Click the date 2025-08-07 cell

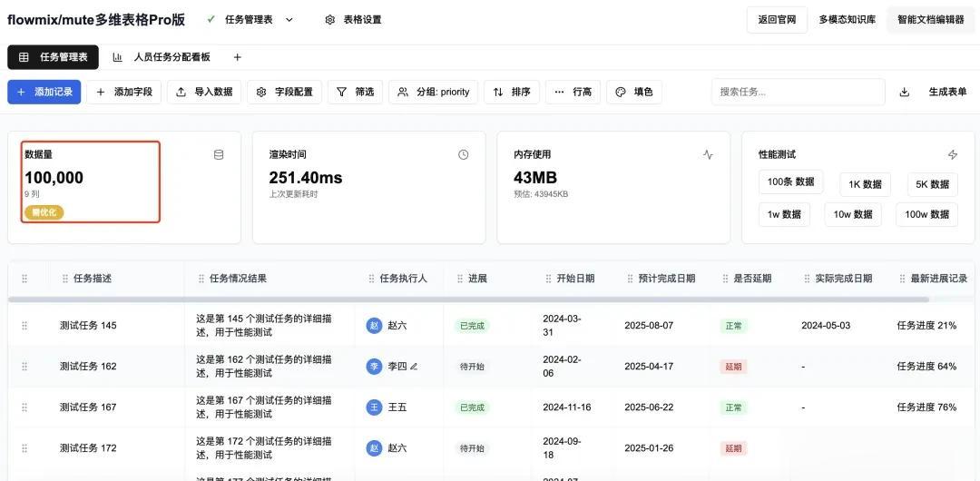pyautogui.click(x=649, y=326)
